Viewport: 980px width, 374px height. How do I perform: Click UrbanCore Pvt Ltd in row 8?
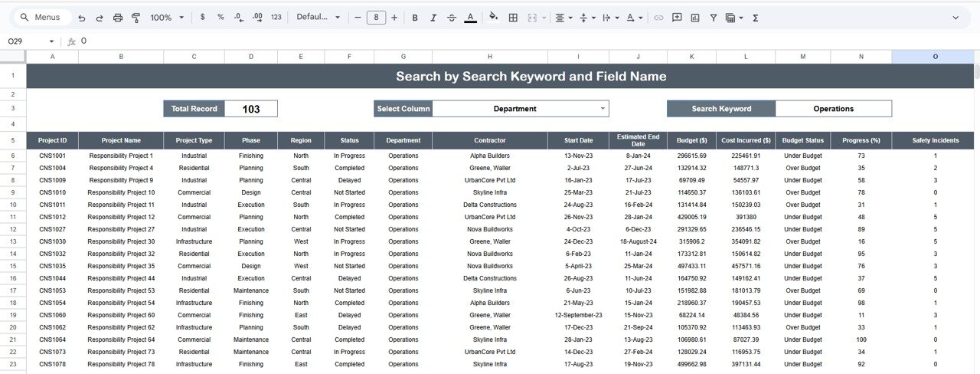[490, 180]
